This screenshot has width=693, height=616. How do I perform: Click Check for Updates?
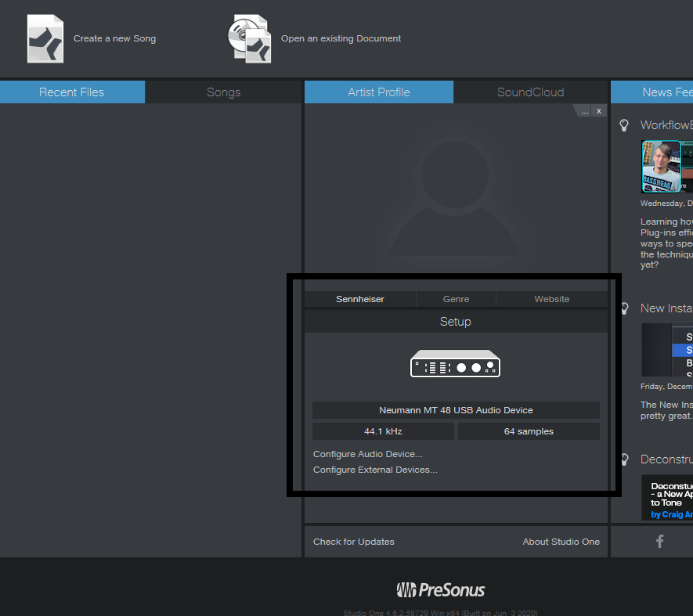click(x=354, y=542)
